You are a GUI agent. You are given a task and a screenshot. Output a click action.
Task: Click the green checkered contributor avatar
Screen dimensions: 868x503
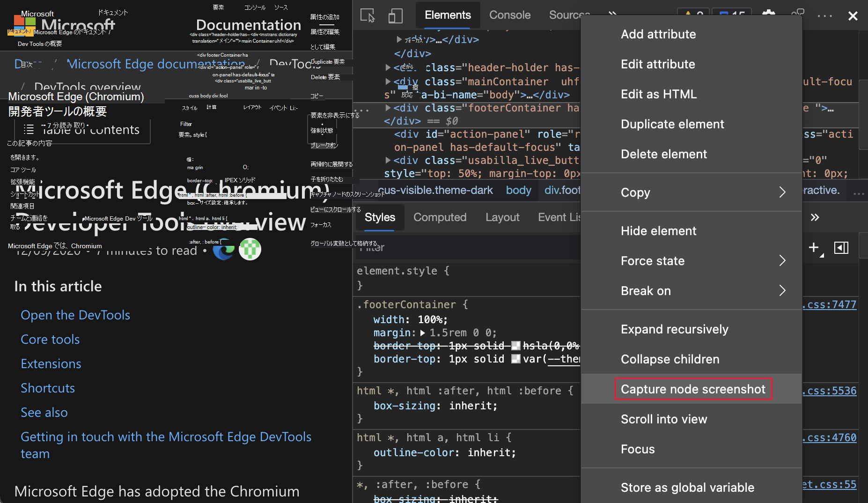pyautogui.click(x=250, y=249)
